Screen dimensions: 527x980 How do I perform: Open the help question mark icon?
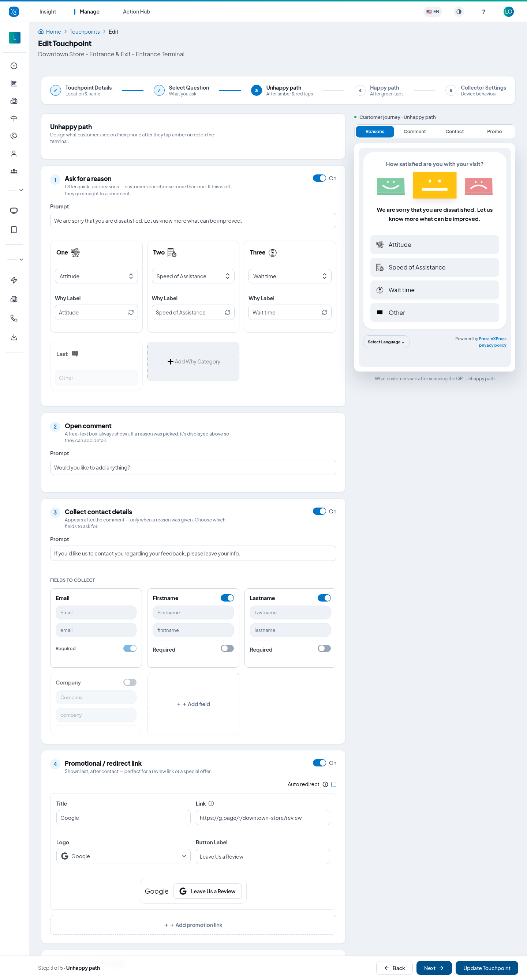click(x=483, y=12)
